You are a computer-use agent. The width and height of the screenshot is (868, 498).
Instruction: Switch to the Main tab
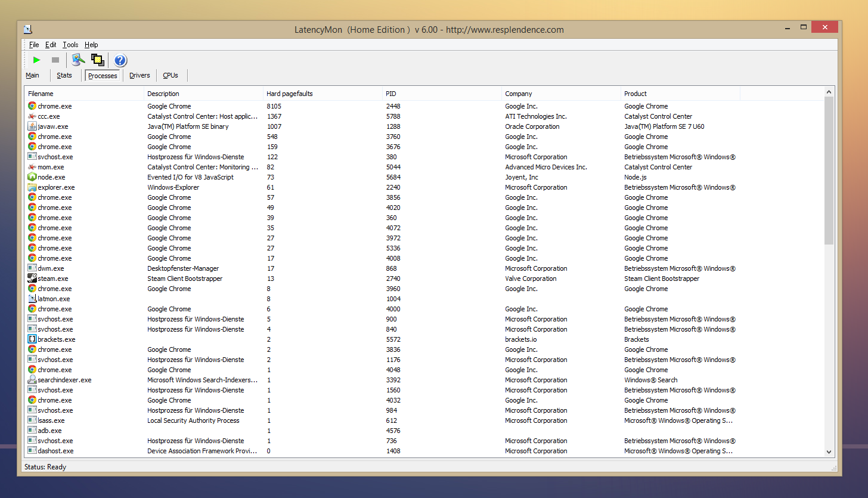[32, 75]
